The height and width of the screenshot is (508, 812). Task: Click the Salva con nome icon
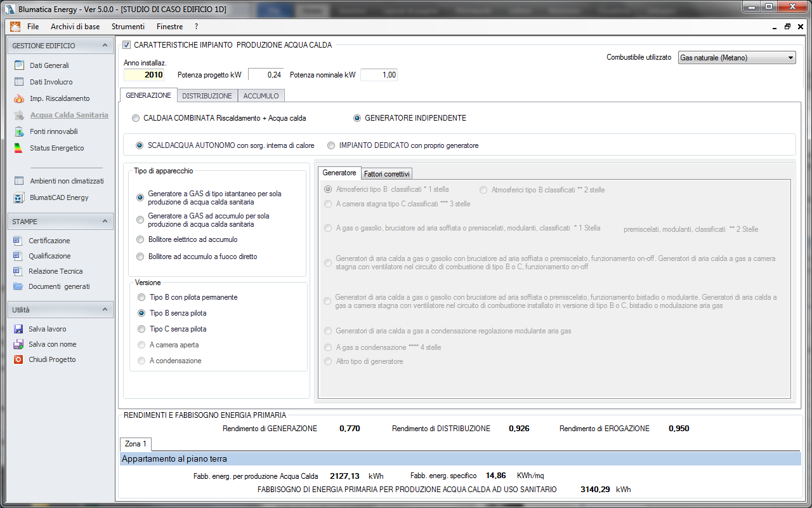tap(18, 344)
